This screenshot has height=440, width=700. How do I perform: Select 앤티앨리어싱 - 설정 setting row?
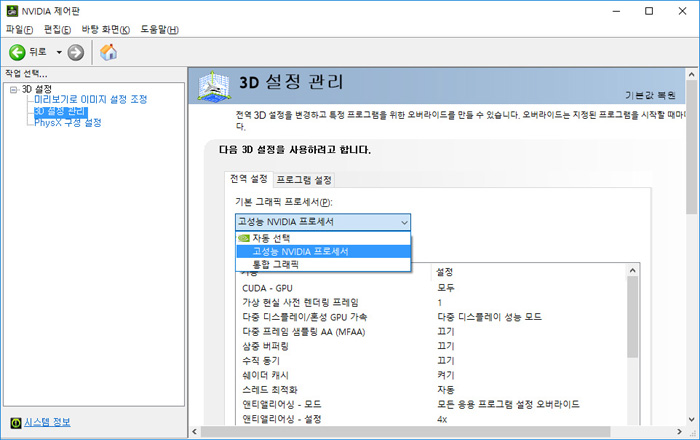[x=432, y=419]
